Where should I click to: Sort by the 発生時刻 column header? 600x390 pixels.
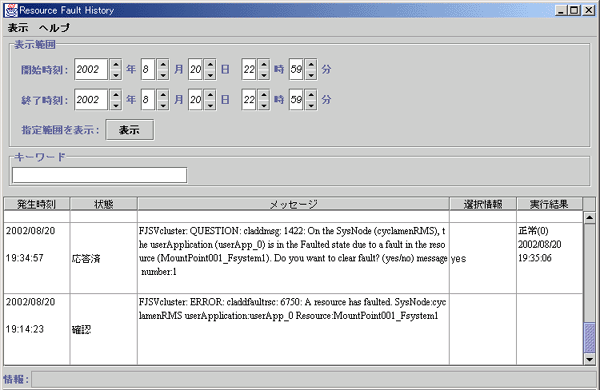pos(37,204)
